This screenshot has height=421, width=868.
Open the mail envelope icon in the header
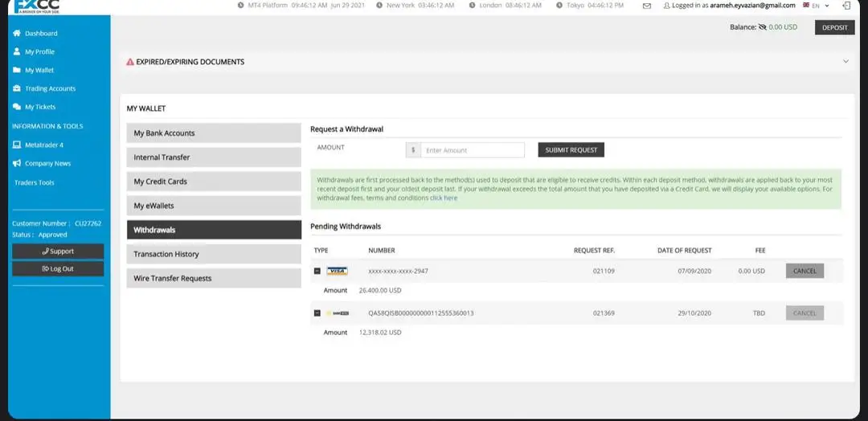pos(646,6)
